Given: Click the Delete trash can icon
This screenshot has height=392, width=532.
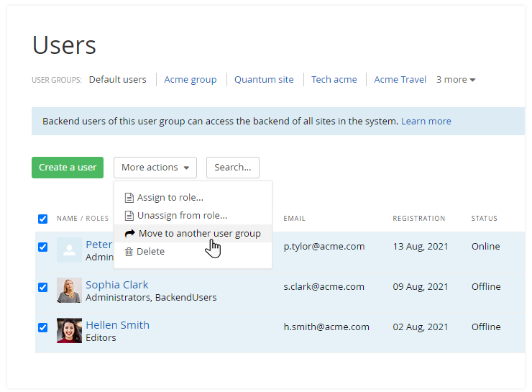Looking at the screenshot, I should click(129, 252).
